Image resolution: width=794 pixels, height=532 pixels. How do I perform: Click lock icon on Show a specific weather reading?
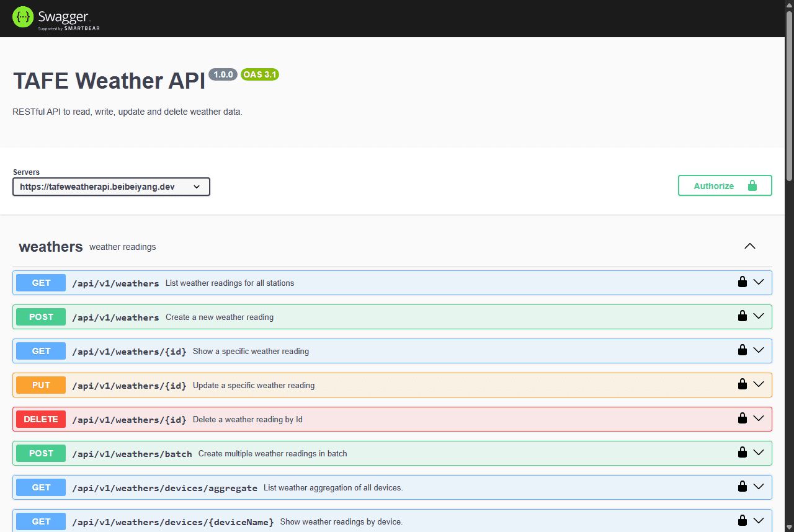tap(742, 350)
